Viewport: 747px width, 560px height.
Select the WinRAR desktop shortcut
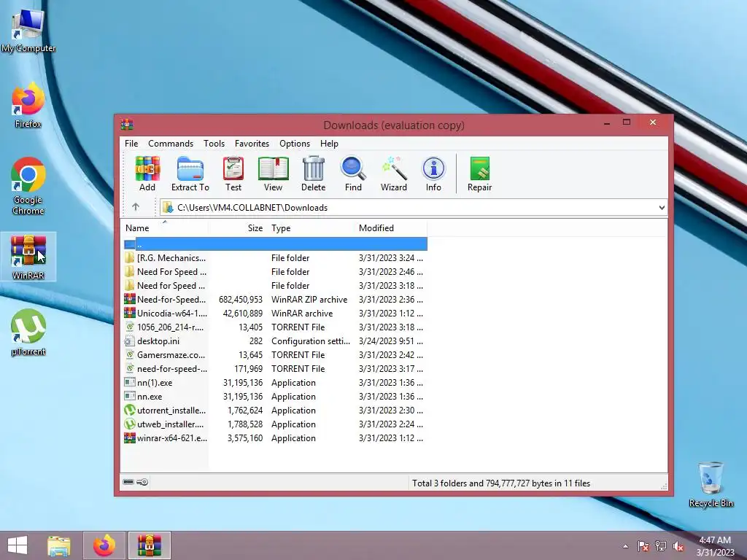[x=28, y=257]
